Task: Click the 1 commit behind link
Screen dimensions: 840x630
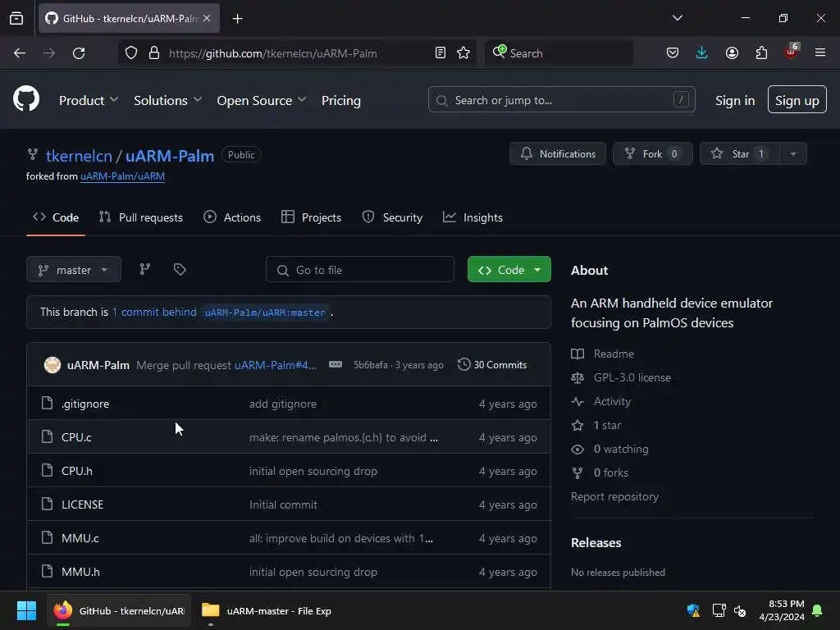Action: point(154,312)
